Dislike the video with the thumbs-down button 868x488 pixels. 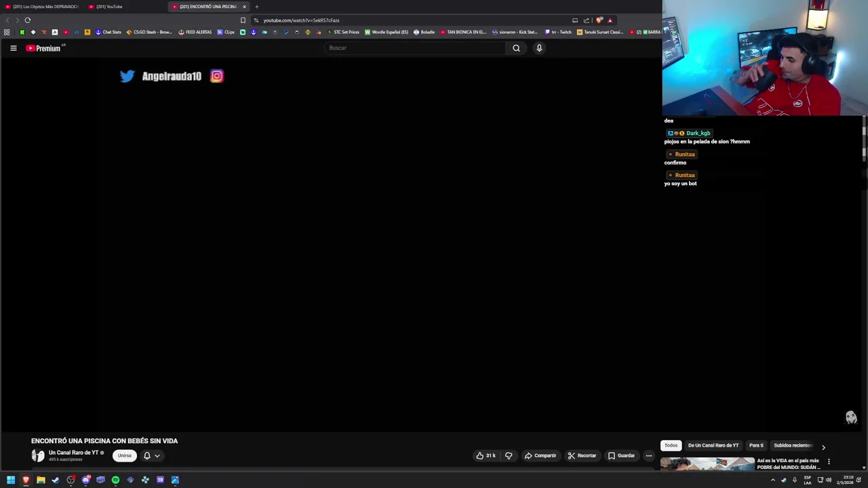pos(509,455)
